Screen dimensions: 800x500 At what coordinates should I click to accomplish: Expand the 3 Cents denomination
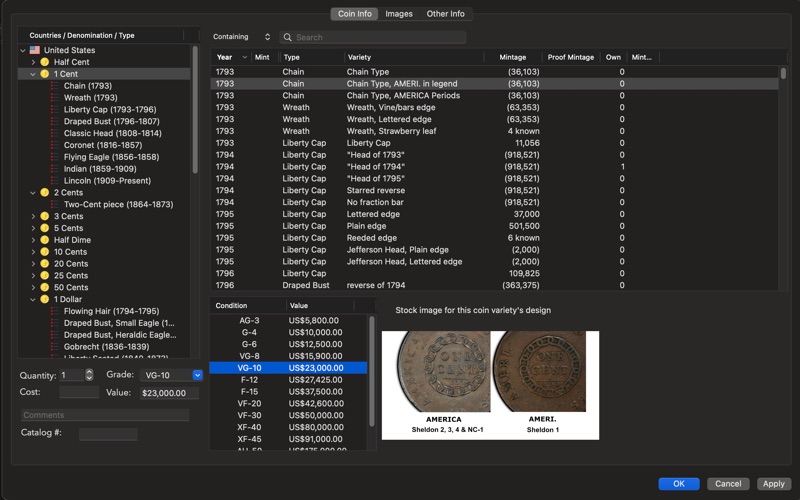(x=33, y=216)
